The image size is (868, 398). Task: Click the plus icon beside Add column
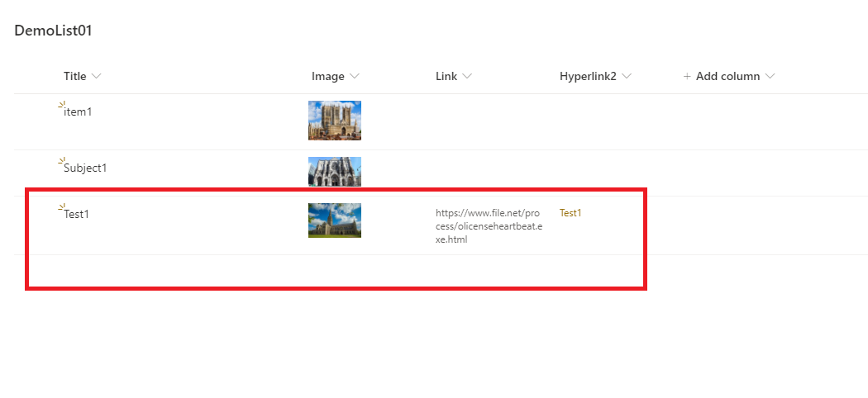point(687,76)
